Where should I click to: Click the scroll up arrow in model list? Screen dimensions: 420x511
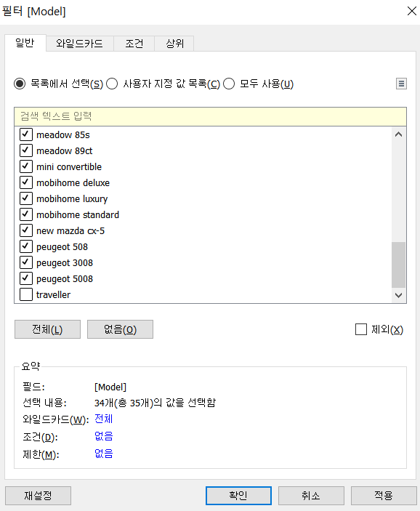coord(398,134)
